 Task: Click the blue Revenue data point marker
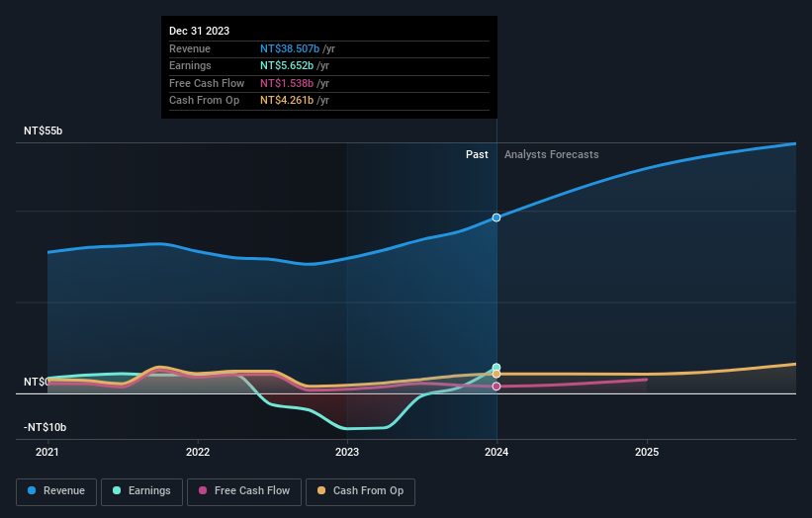pyautogui.click(x=496, y=217)
